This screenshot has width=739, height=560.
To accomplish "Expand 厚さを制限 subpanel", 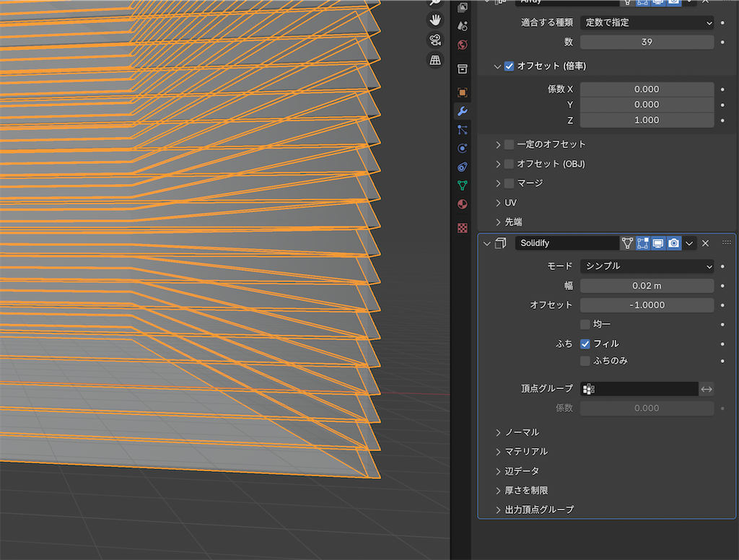I will pyautogui.click(x=498, y=491).
